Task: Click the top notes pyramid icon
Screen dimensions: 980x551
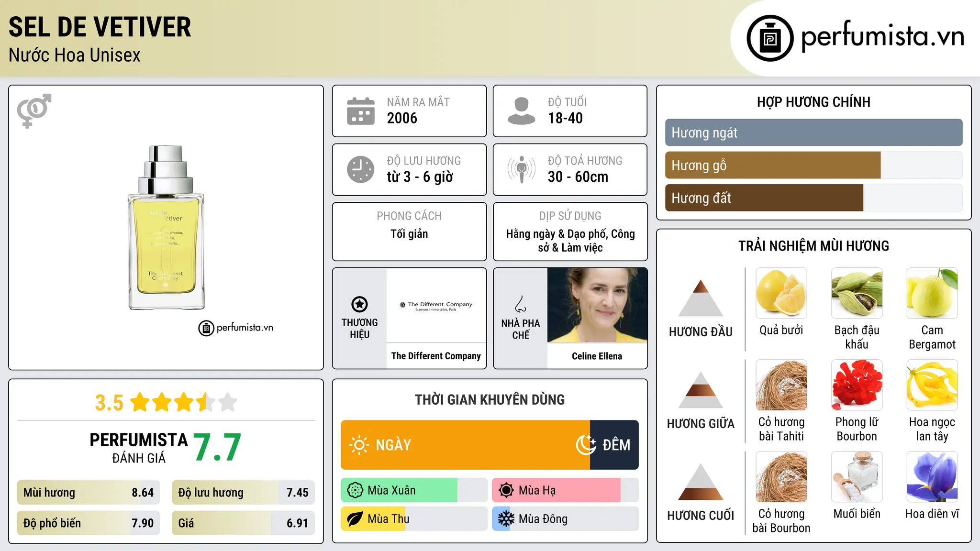Action: coord(701,298)
